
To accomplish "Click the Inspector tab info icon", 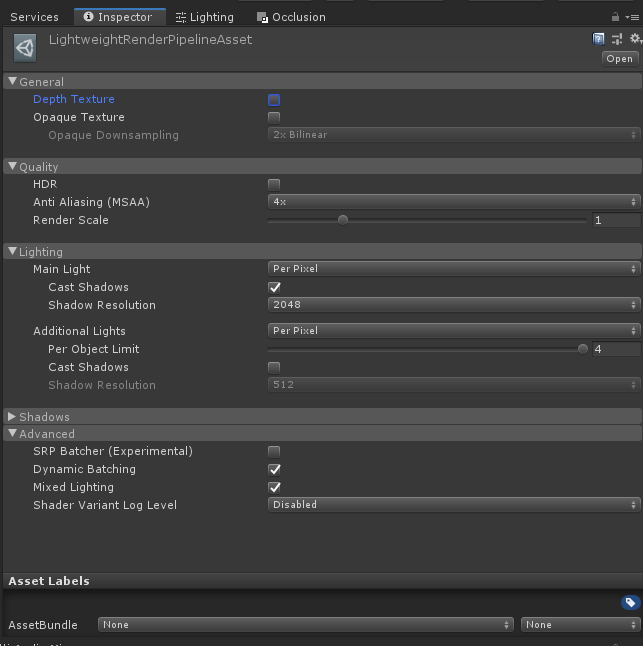I will pyautogui.click(x=88, y=16).
